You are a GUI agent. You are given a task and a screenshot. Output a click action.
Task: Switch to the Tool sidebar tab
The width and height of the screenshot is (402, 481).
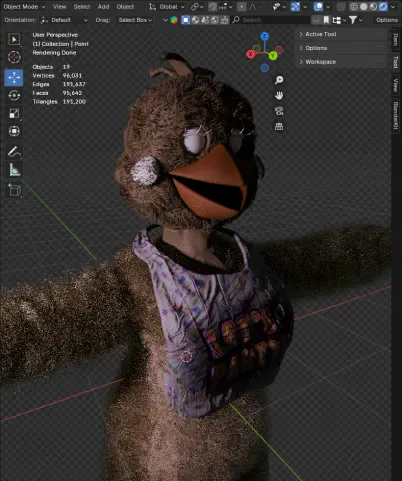click(396, 62)
